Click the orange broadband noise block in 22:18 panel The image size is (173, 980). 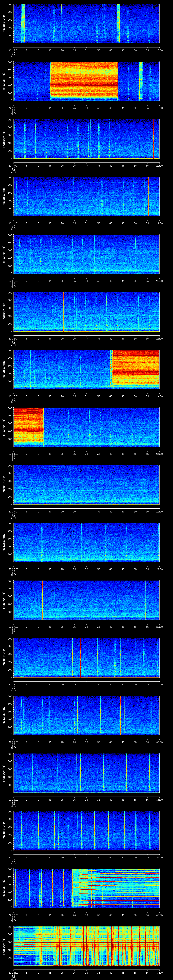pos(84,80)
